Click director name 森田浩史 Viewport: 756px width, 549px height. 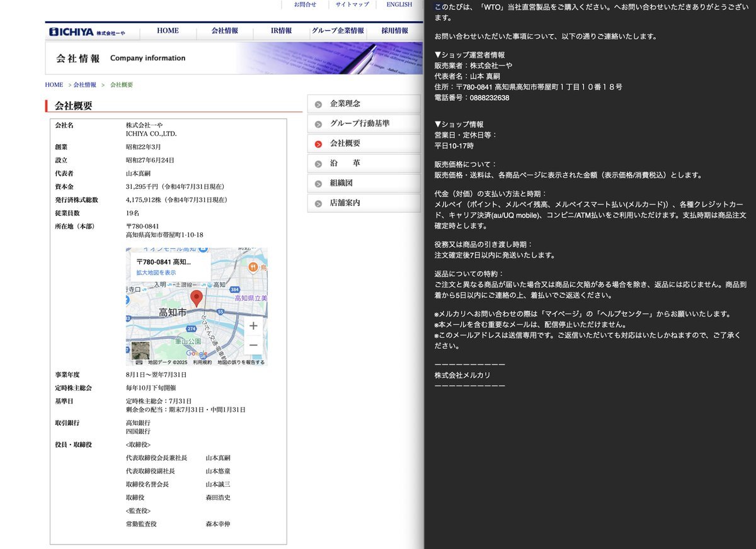(x=218, y=497)
